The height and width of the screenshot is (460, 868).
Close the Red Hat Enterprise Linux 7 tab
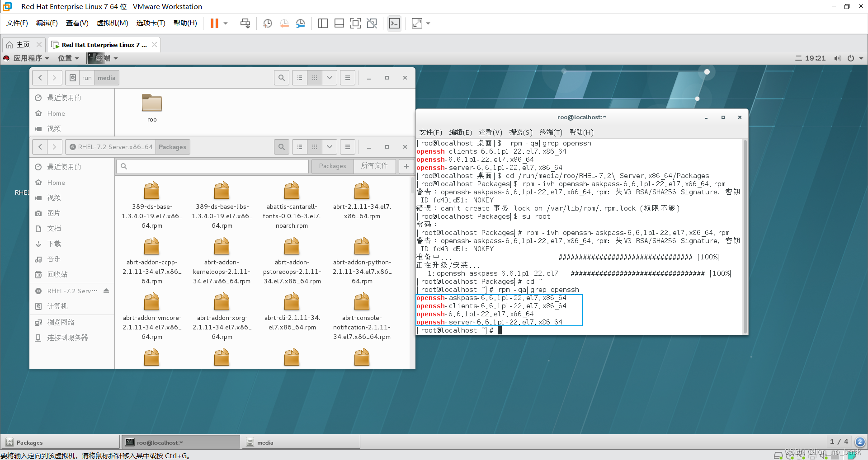(x=155, y=44)
